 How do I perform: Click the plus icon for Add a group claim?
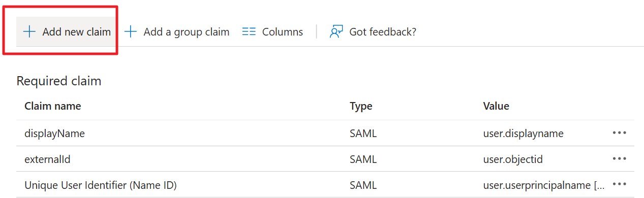(131, 31)
